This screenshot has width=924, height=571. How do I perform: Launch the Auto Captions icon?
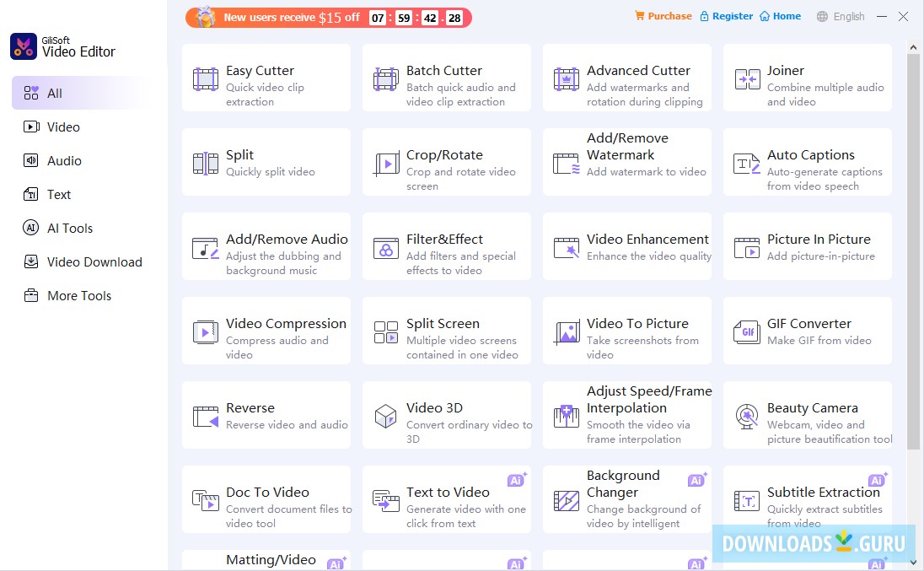click(747, 164)
